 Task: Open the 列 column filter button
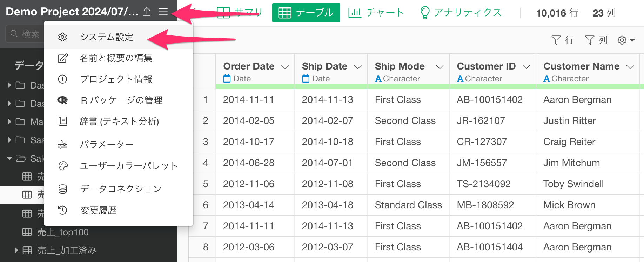point(596,40)
